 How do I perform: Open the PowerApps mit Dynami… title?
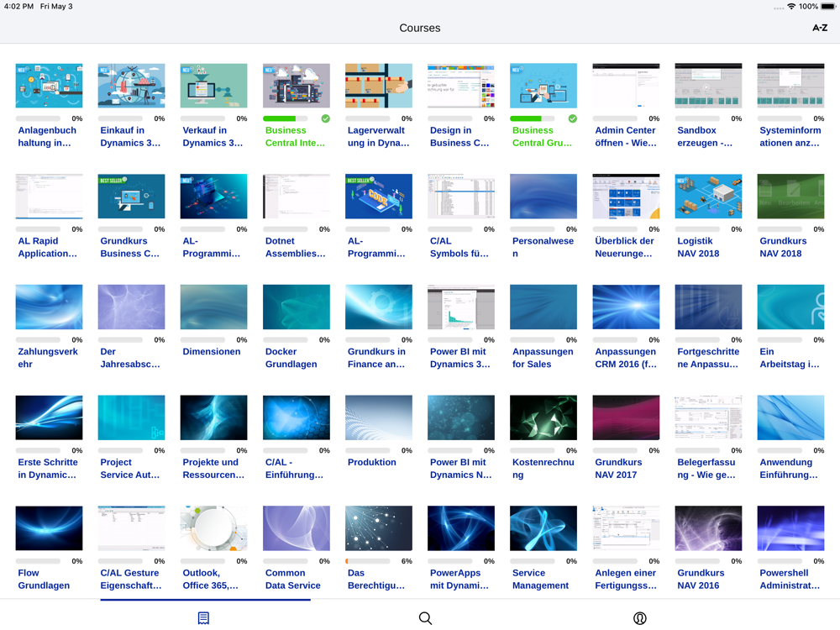coord(459,579)
